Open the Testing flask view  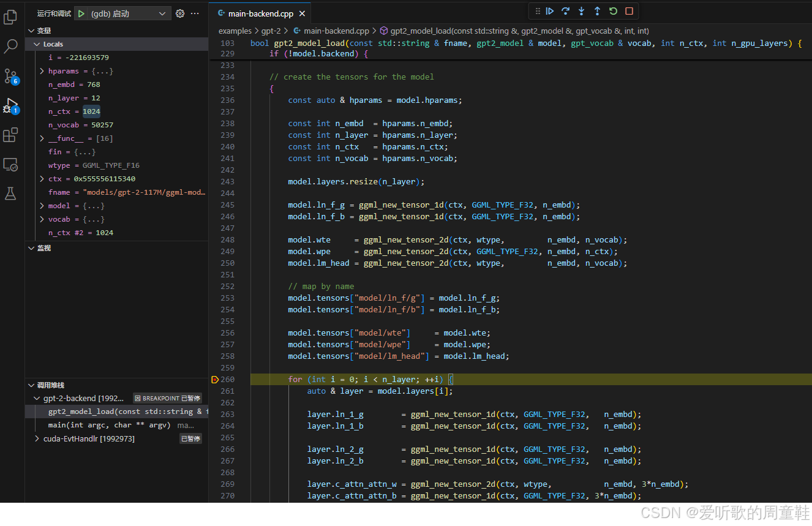click(10, 193)
